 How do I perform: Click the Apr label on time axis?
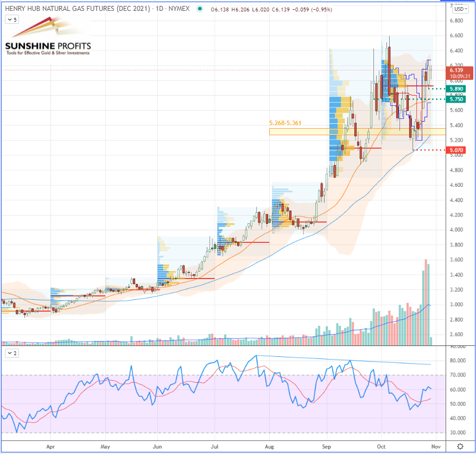click(x=50, y=446)
